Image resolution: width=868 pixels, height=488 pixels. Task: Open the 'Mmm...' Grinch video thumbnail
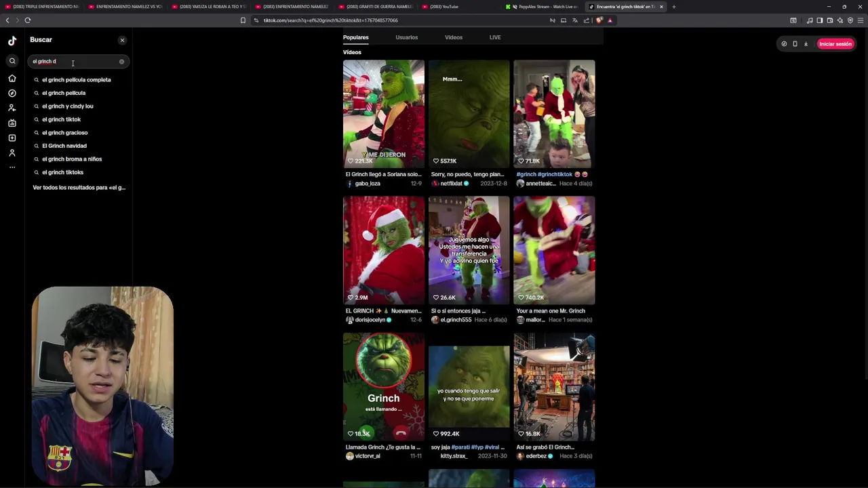point(469,114)
